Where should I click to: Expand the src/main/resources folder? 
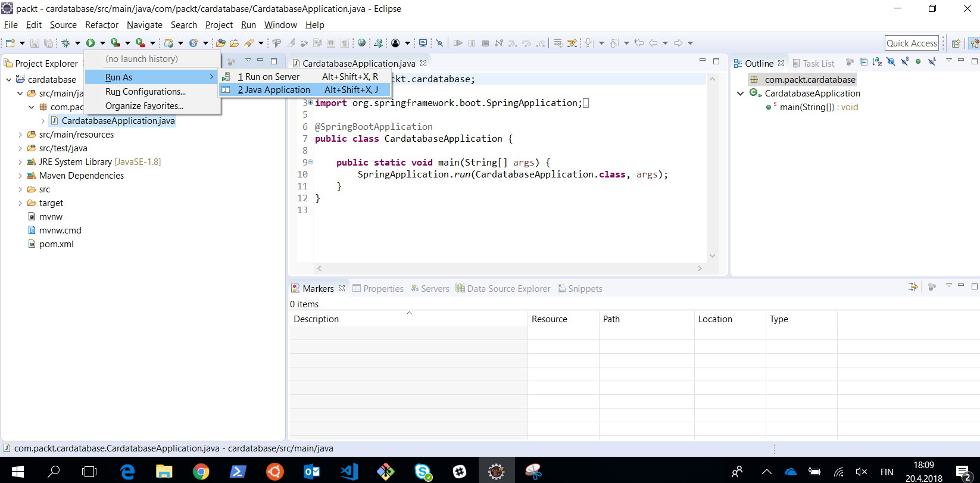click(20, 135)
